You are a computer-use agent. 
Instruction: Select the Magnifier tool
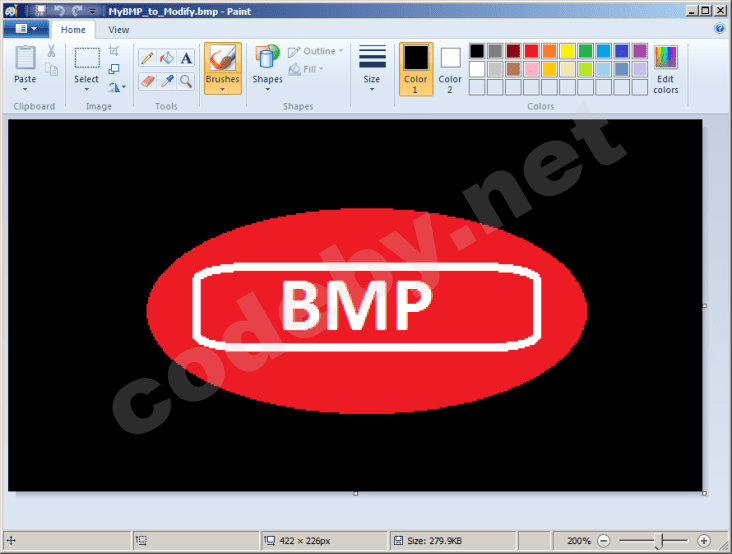click(186, 81)
